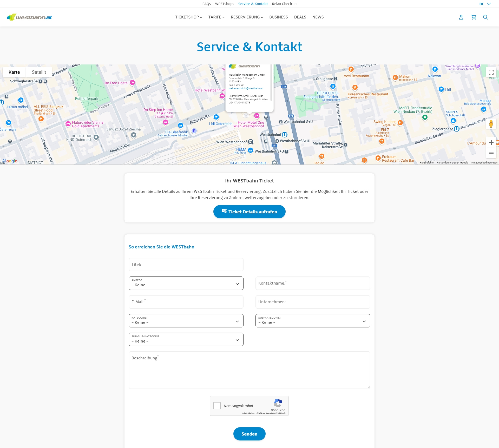499x448 pixels.
Task: Open the user account icon
Action: 461,17
